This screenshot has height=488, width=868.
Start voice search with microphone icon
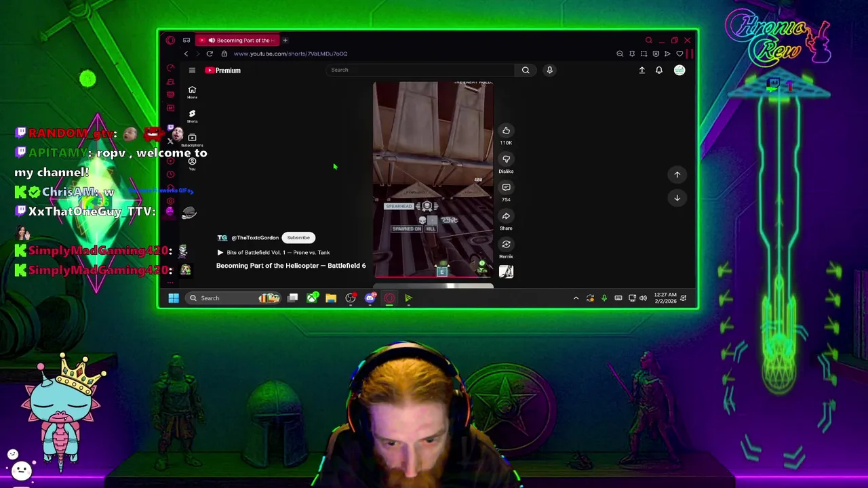tap(549, 70)
